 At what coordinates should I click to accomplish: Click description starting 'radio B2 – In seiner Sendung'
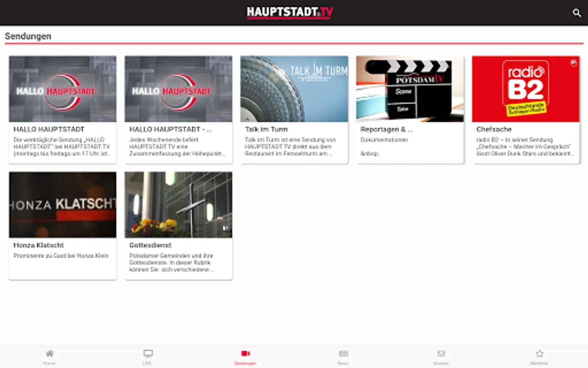(525, 146)
